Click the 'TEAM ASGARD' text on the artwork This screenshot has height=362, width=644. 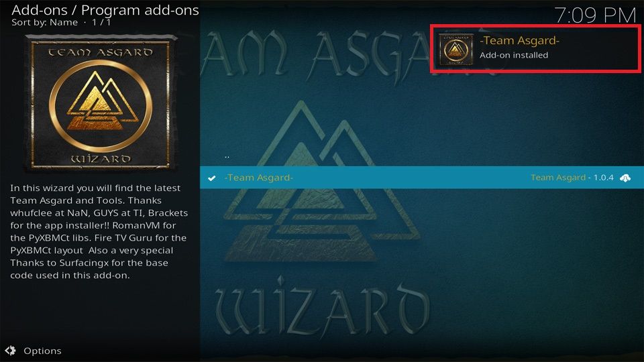click(x=101, y=52)
